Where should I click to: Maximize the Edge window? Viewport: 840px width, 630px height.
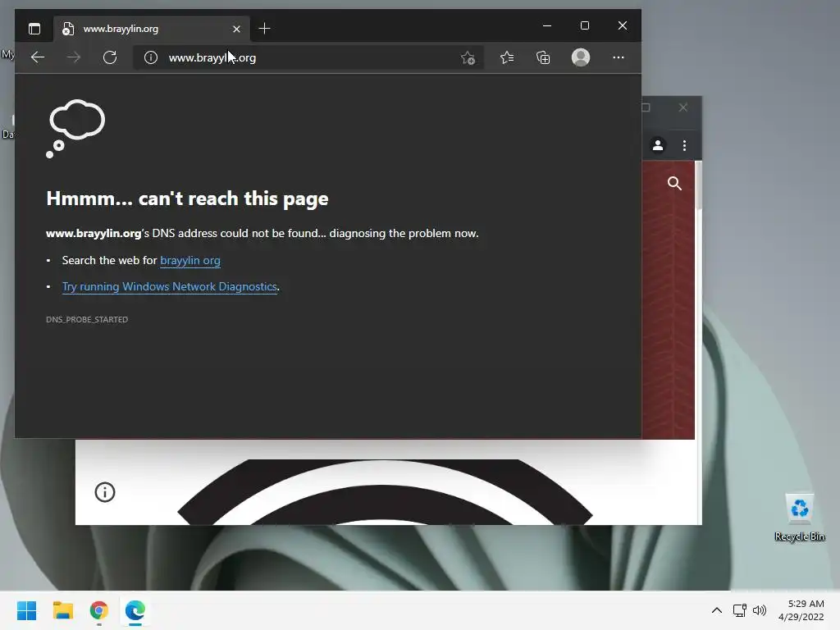tap(584, 25)
